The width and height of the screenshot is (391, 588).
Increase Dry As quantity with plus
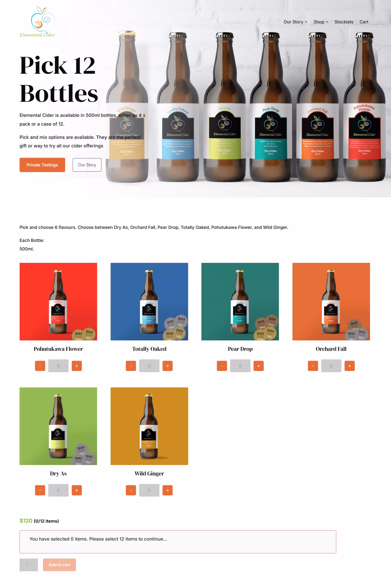(x=76, y=490)
